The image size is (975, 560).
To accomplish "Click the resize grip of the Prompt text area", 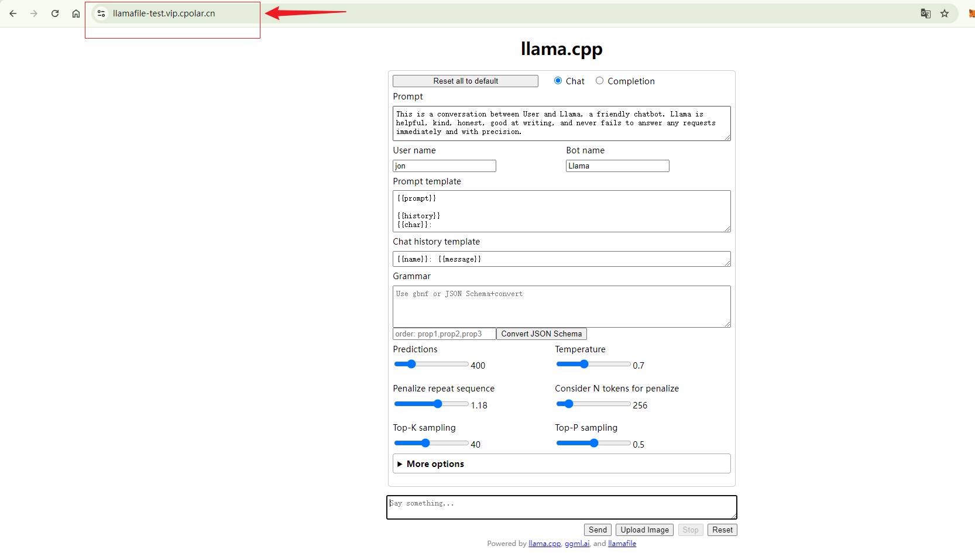I will 727,138.
